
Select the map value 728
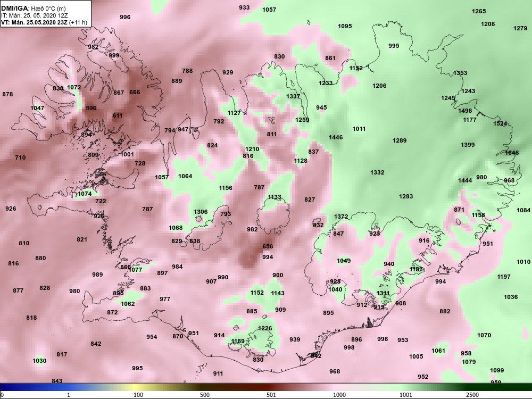pyautogui.click(x=140, y=163)
